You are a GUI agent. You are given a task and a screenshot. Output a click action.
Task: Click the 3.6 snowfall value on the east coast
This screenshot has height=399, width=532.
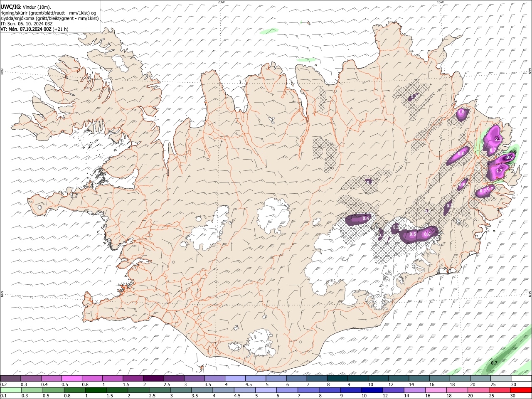[x=510, y=158]
